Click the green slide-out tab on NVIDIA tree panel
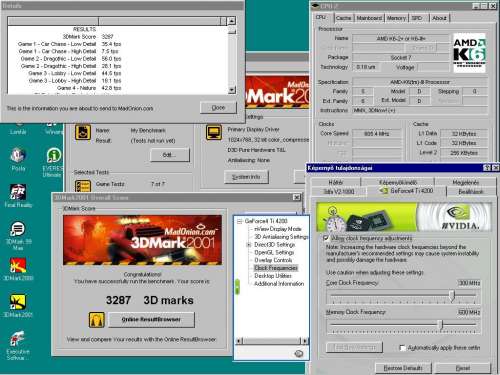 point(237,287)
